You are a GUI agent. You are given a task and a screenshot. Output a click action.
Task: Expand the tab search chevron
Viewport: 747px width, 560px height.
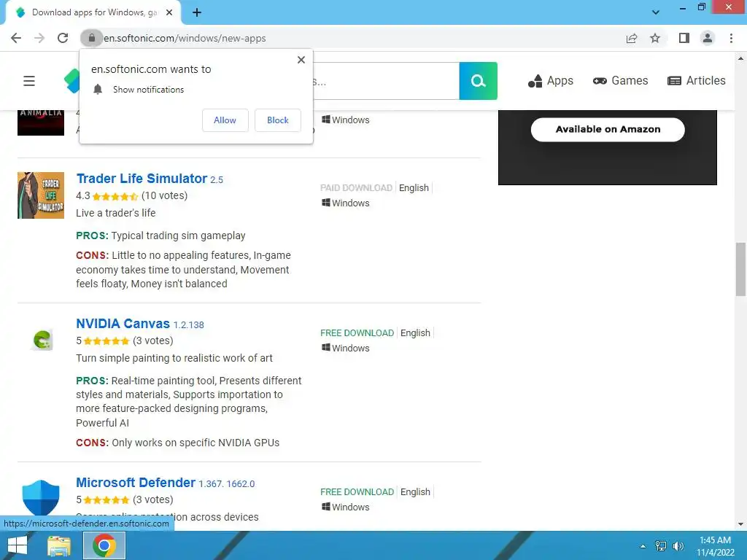(656, 12)
